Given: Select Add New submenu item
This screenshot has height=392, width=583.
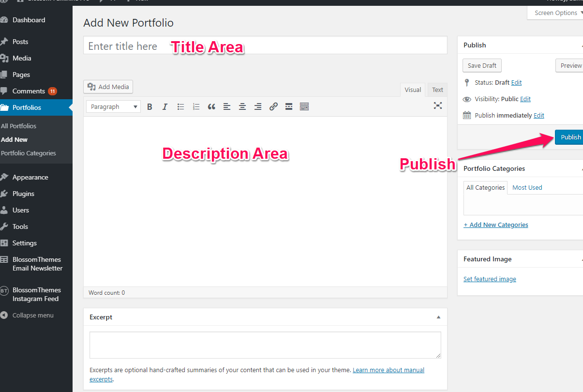Looking at the screenshot, I should (15, 139).
